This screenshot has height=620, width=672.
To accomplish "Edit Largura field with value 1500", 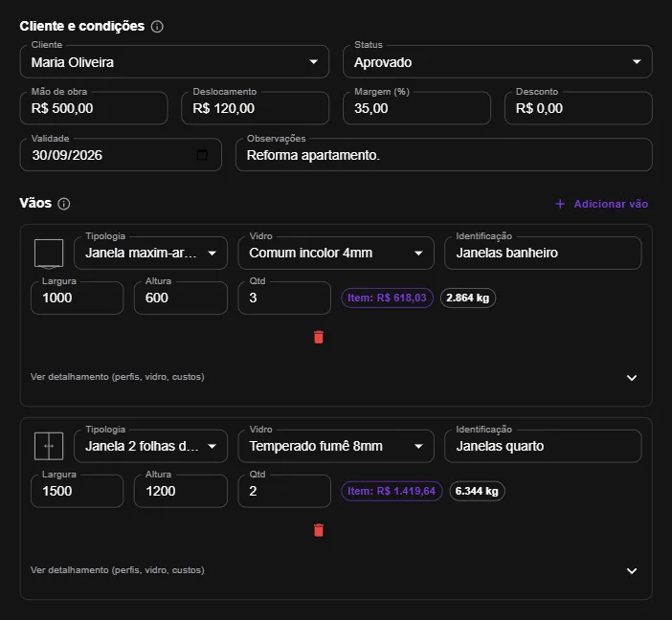I will coord(78,491).
